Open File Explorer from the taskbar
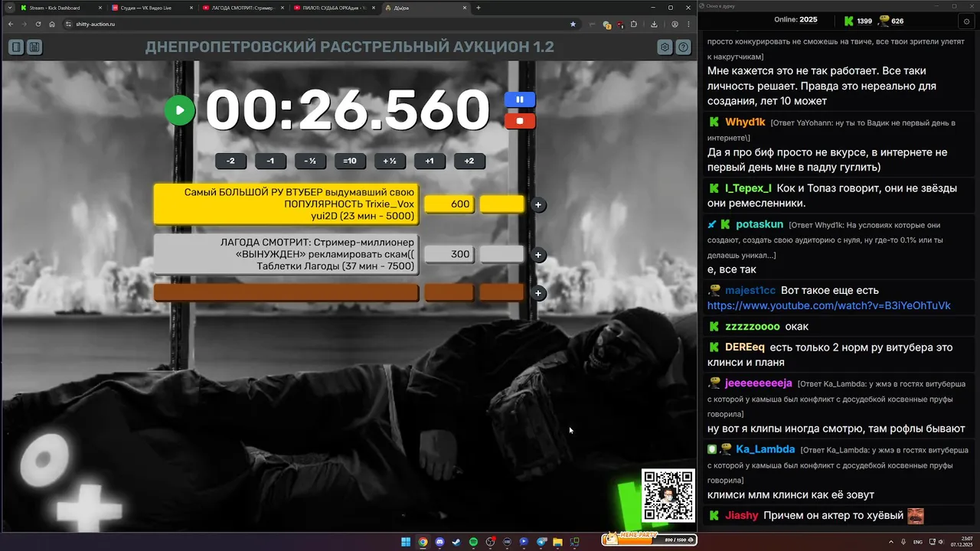Viewport: 980px width, 551px height. pos(557,542)
